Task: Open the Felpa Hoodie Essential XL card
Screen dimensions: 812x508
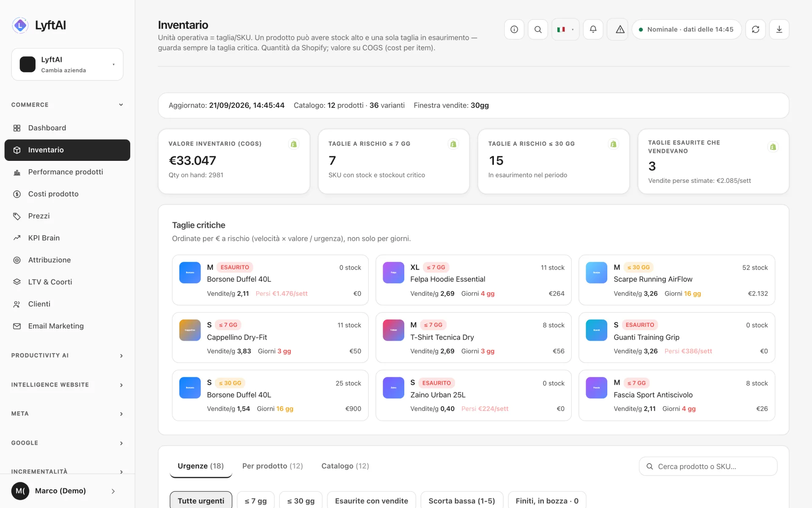Action: pyautogui.click(x=473, y=280)
